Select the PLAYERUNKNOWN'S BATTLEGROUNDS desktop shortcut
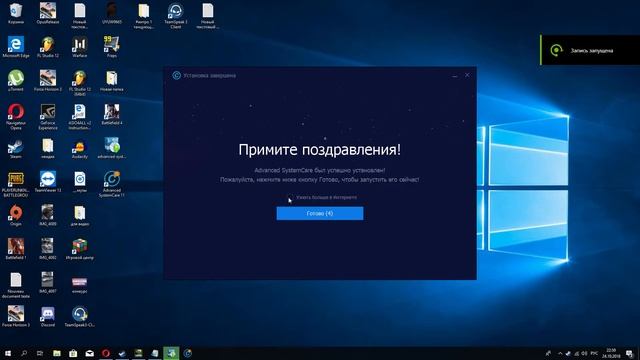 pos(16,184)
